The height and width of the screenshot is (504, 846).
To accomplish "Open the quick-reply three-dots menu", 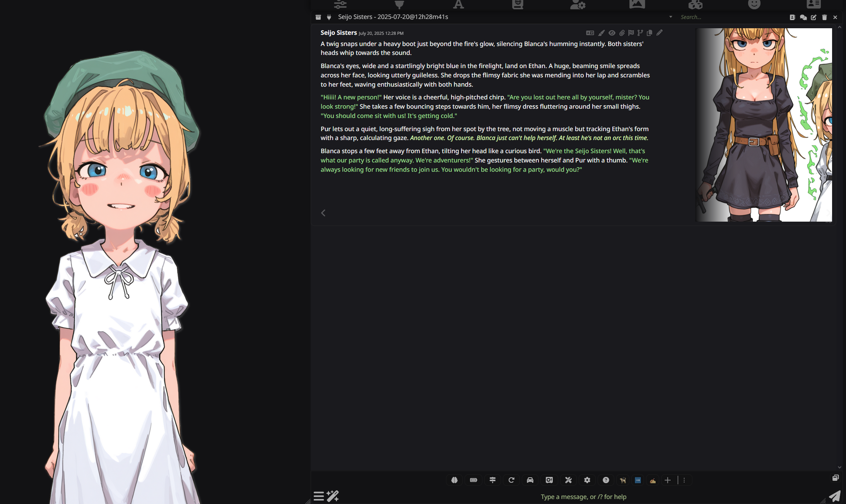I will pos(684,480).
